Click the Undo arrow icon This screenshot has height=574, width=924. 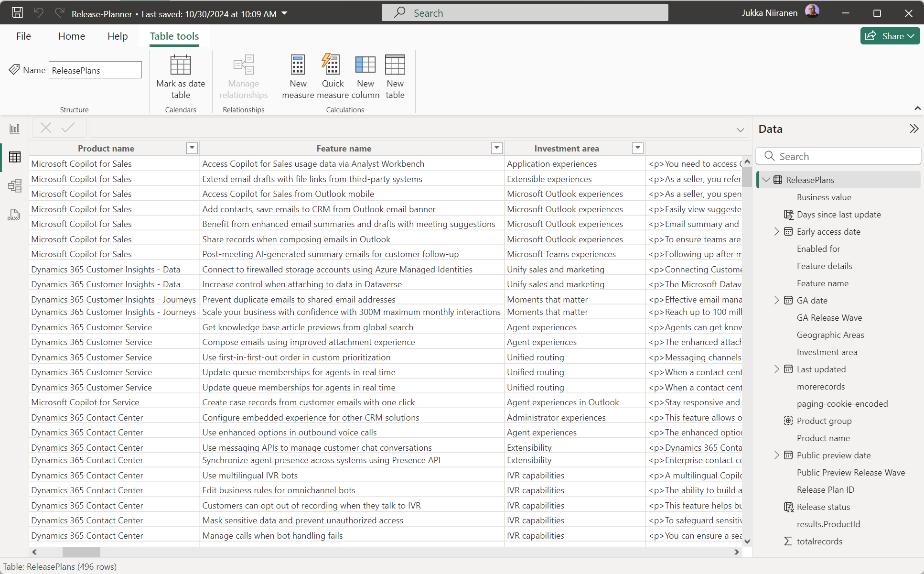pyautogui.click(x=39, y=13)
